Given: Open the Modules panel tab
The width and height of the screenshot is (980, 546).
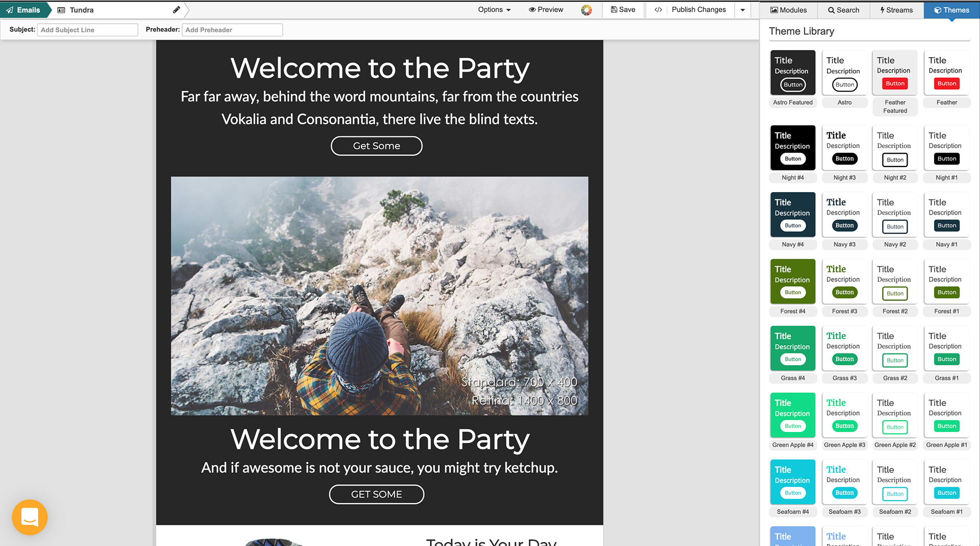Looking at the screenshot, I should [x=788, y=10].
